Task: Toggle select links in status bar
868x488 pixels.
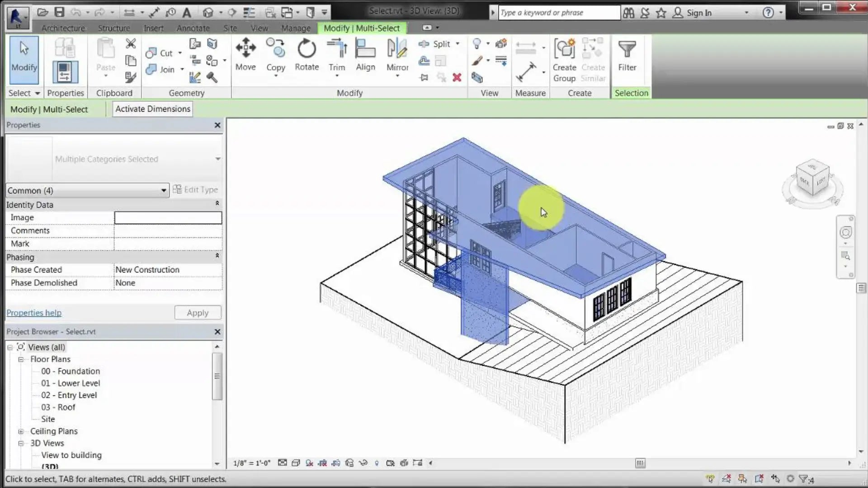Action: 710,479
